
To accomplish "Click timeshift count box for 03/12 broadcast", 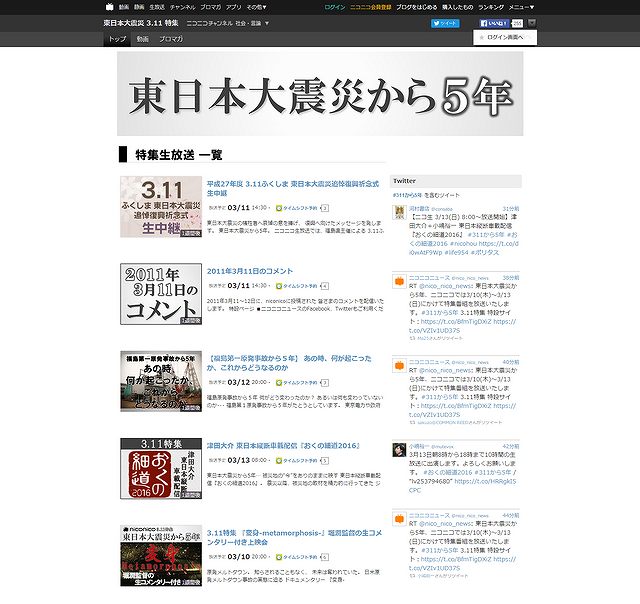I will tap(324, 383).
